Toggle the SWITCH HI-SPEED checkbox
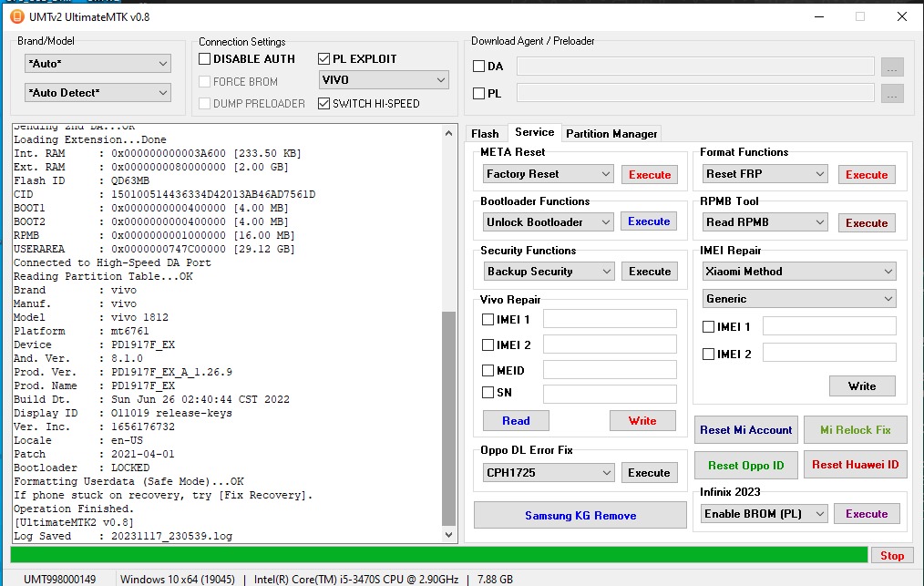Image resolution: width=924 pixels, height=586 pixels. point(324,104)
